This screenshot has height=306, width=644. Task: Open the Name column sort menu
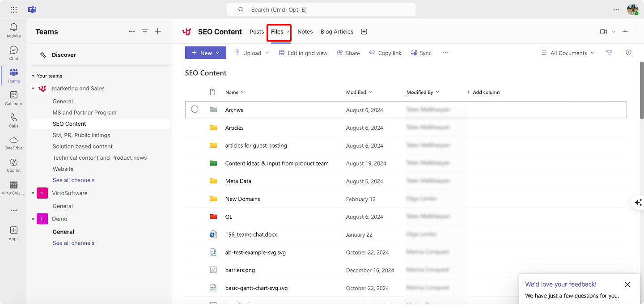tap(235, 92)
